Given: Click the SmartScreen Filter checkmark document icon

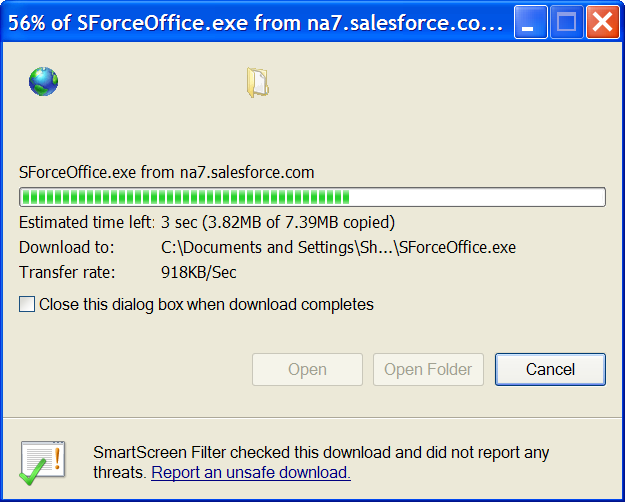Looking at the screenshot, I should tap(42, 463).
